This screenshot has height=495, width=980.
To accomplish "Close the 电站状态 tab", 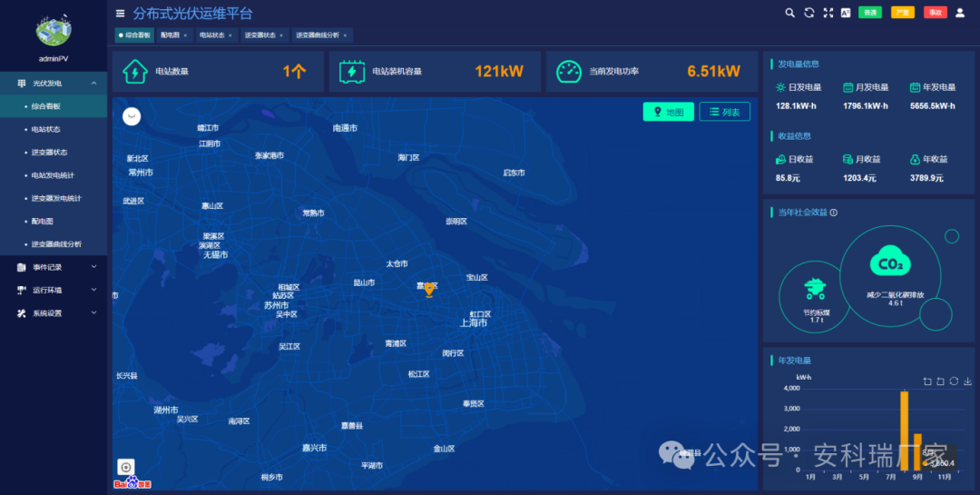I will pyautogui.click(x=230, y=35).
